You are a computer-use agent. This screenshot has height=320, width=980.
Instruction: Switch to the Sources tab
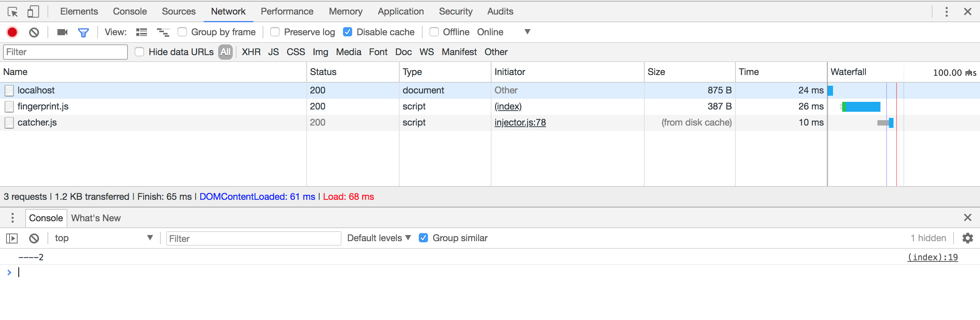[x=178, y=11]
